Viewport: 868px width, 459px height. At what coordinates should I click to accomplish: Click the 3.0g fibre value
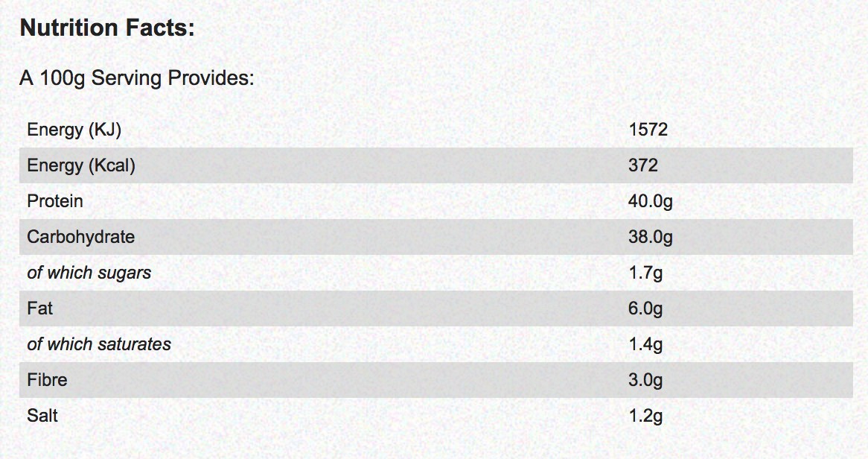(645, 380)
